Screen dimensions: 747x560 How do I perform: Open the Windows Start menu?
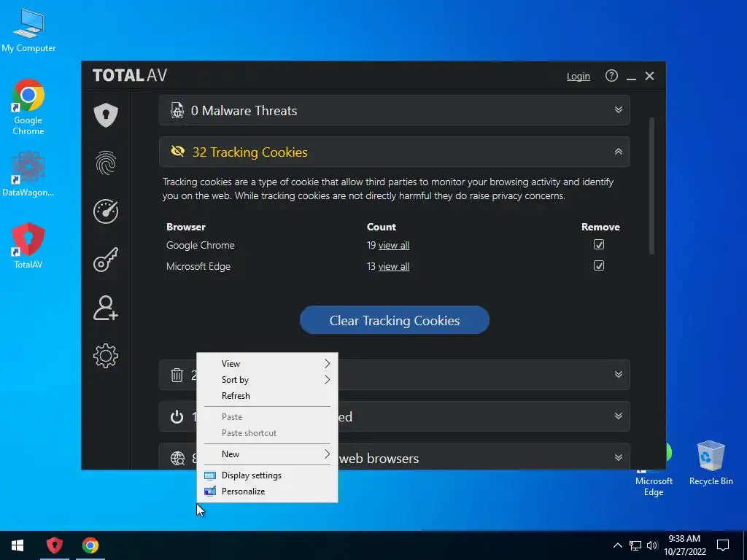tap(18, 545)
